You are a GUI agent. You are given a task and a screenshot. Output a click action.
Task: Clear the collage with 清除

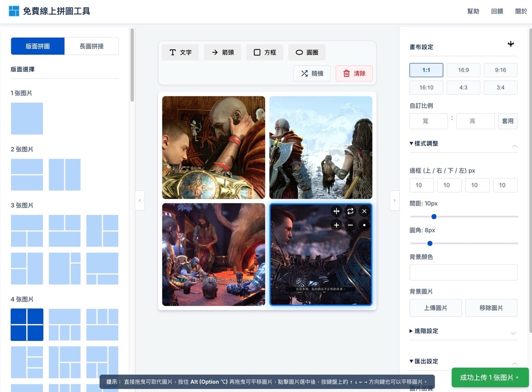pos(354,73)
